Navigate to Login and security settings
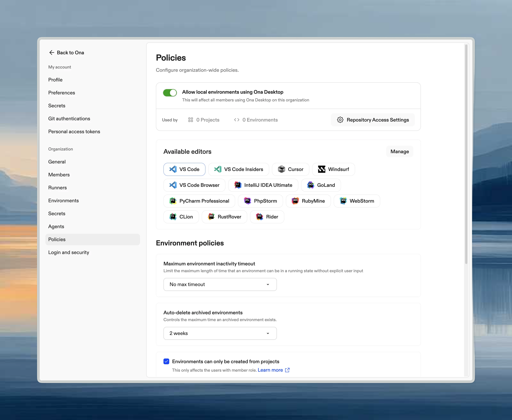Image resolution: width=512 pixels, height=420 pixels. pos(69,252)
